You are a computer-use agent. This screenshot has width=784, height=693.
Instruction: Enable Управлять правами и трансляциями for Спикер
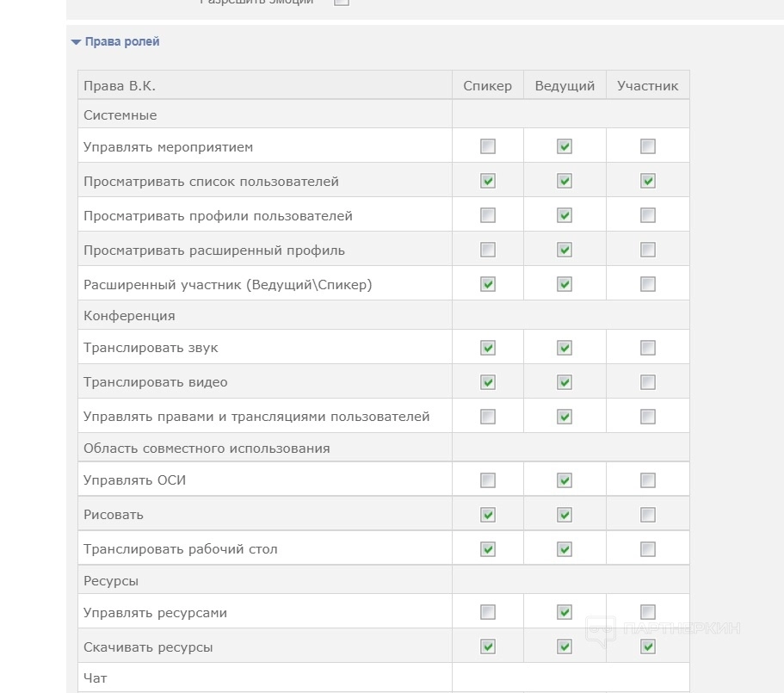pyautogui.click(x=488, y=417)
